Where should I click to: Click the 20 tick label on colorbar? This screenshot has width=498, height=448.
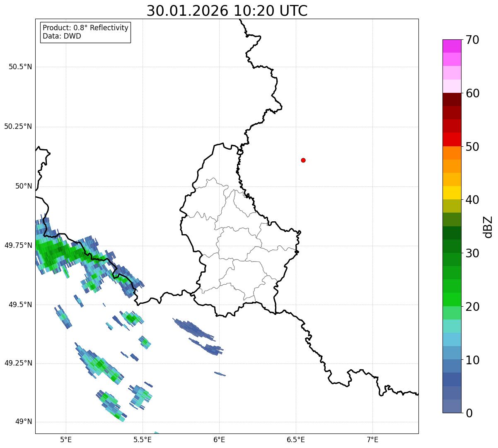point(472,307)
